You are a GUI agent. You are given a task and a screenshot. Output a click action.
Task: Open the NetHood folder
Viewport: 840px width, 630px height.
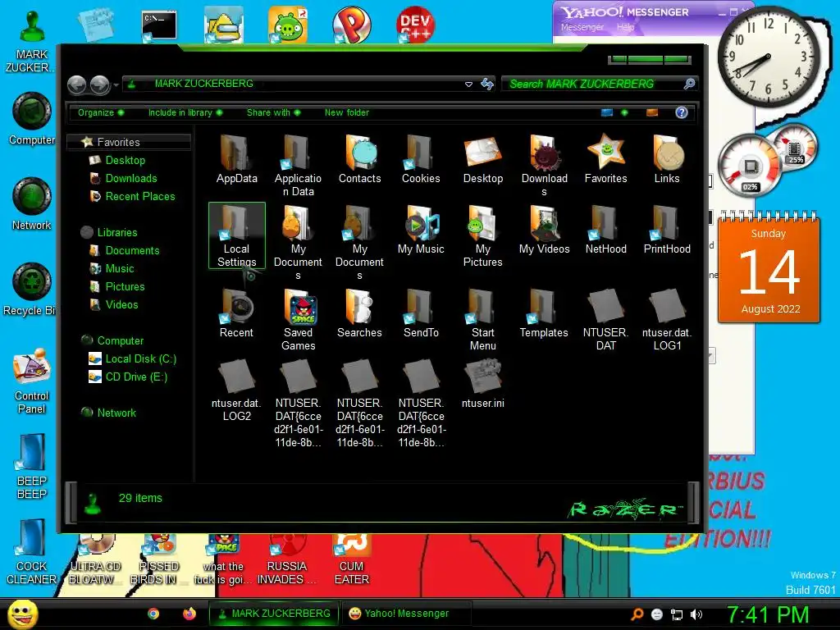pyautogui.click(x=606, y=231)
